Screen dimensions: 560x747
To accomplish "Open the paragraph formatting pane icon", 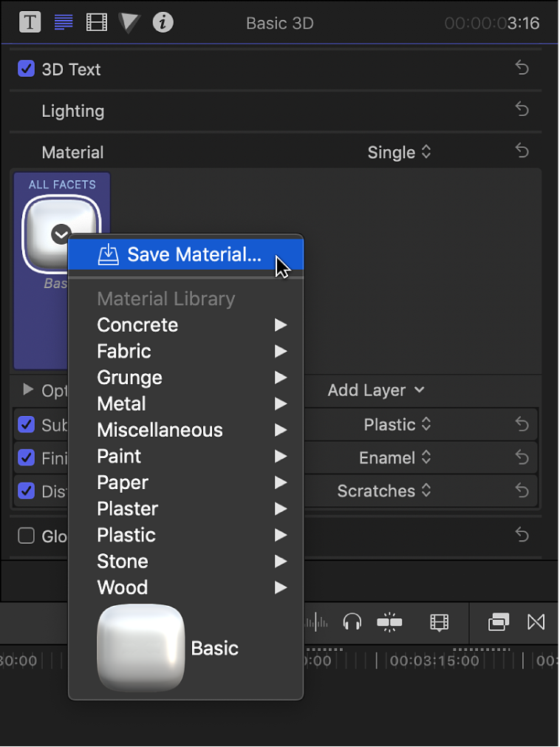I will pos(63,22).
